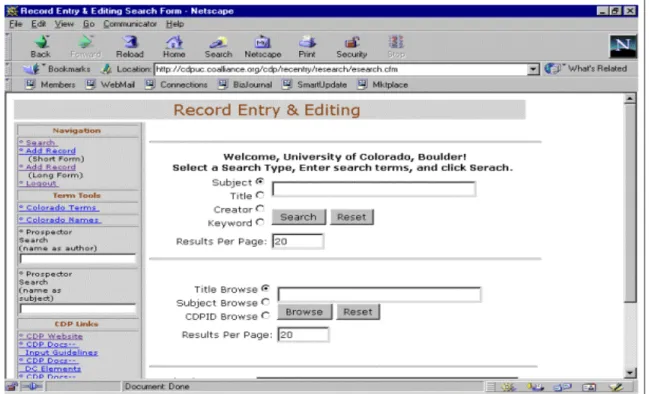This screenshot has height=394, width=649.
Task: Click Prospector name as author field
Action: point(78,259)
